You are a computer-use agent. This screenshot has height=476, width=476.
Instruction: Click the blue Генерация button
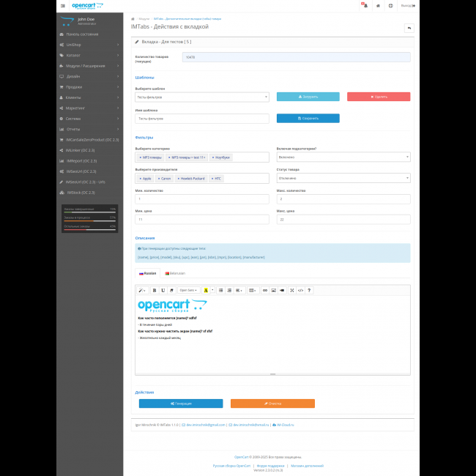point(181,404)
